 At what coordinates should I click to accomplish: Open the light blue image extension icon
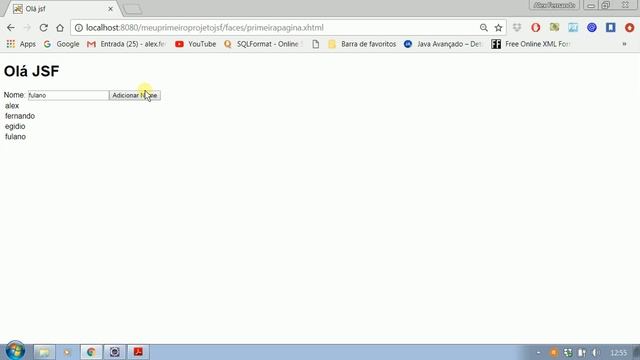(573, 27)
